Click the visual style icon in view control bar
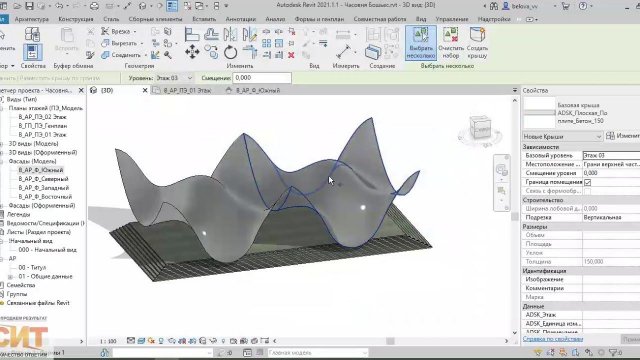 (141, 340)
